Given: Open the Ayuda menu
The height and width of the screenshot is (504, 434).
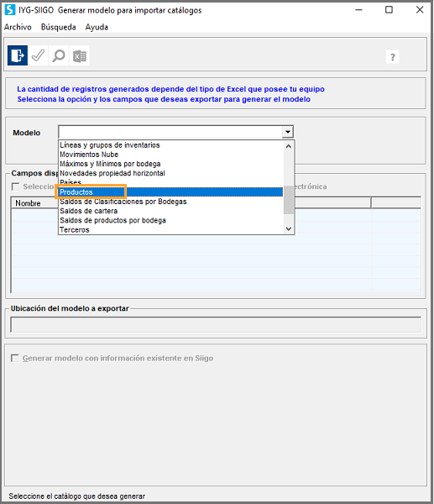Looking at the screenshot, I should pos(97,27).
